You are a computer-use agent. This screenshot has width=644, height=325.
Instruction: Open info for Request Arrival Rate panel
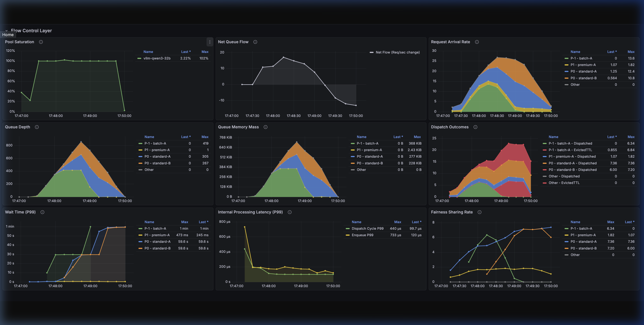pos(477,42)
